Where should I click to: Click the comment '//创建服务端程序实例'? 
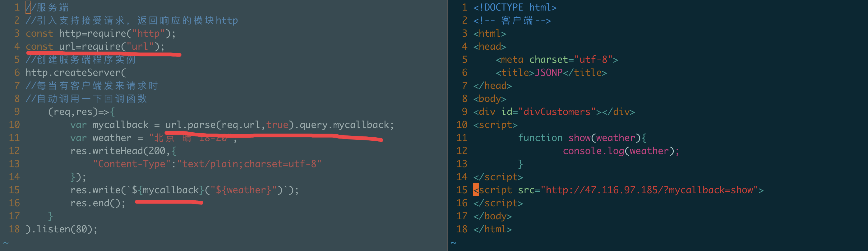(81, 60)
